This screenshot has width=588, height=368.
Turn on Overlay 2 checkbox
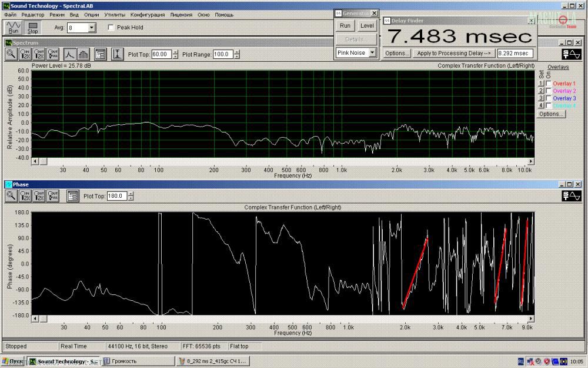coord(549,91)
